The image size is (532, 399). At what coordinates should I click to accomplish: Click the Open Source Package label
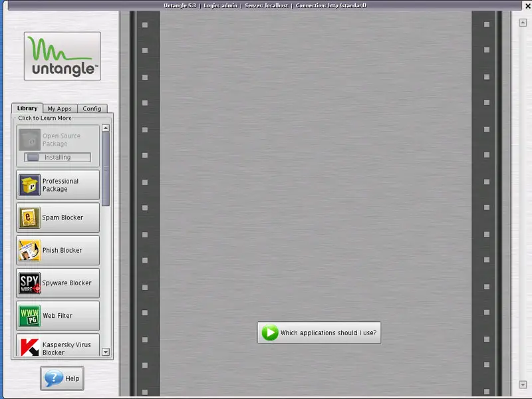tap(61, 140)
